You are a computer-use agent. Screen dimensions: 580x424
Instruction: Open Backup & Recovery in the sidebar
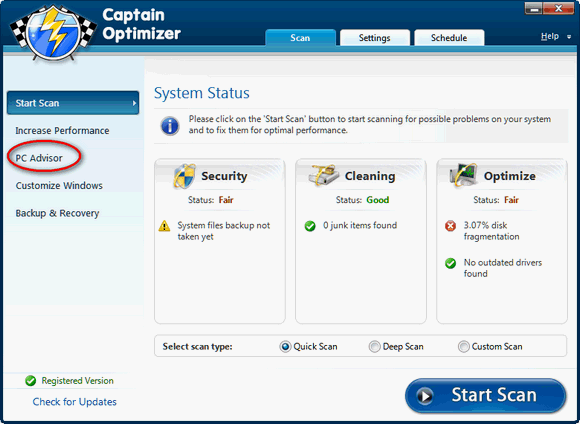coord(57,213)
